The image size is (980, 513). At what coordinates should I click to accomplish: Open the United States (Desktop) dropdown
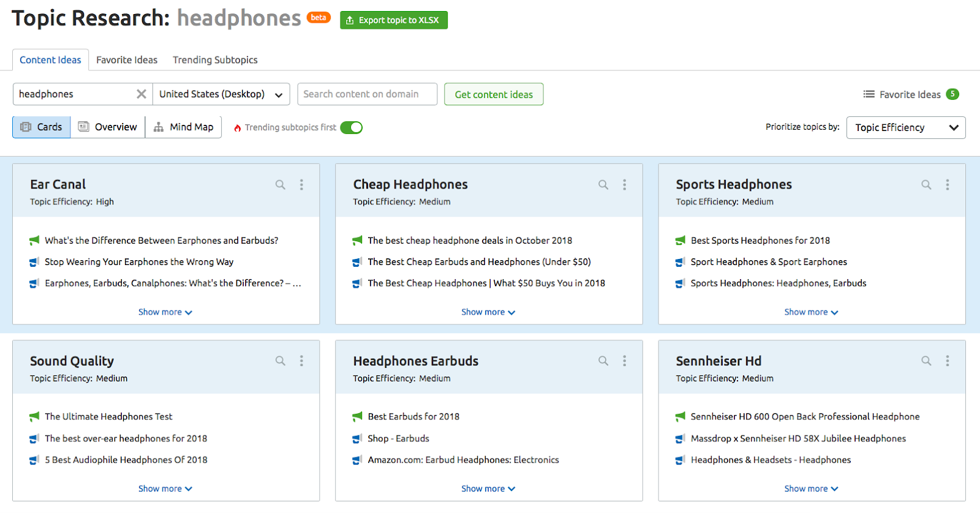click(x=221, y=94)
